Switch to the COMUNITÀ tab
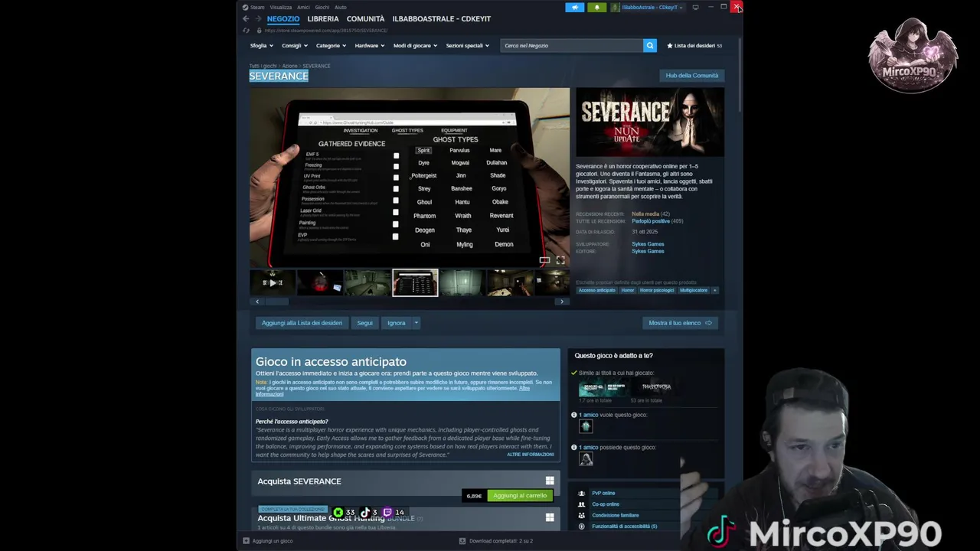980x551 pixels. point(365,19)
